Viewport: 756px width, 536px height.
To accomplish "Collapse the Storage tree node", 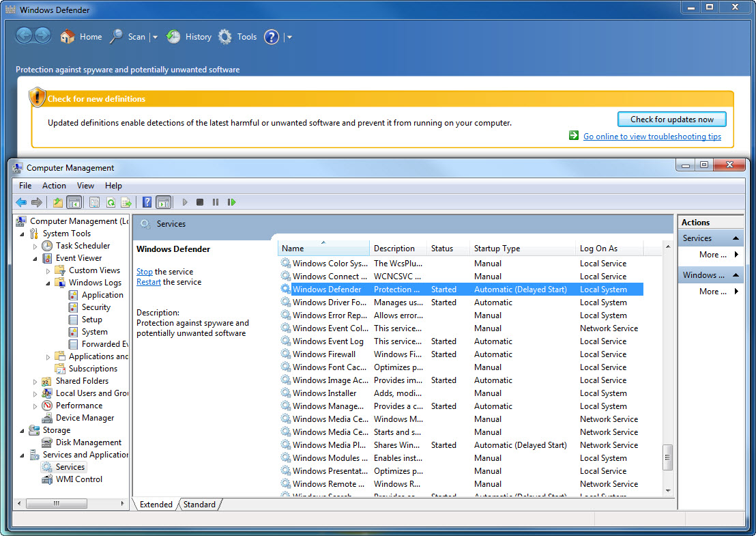I will click(23, 431).
